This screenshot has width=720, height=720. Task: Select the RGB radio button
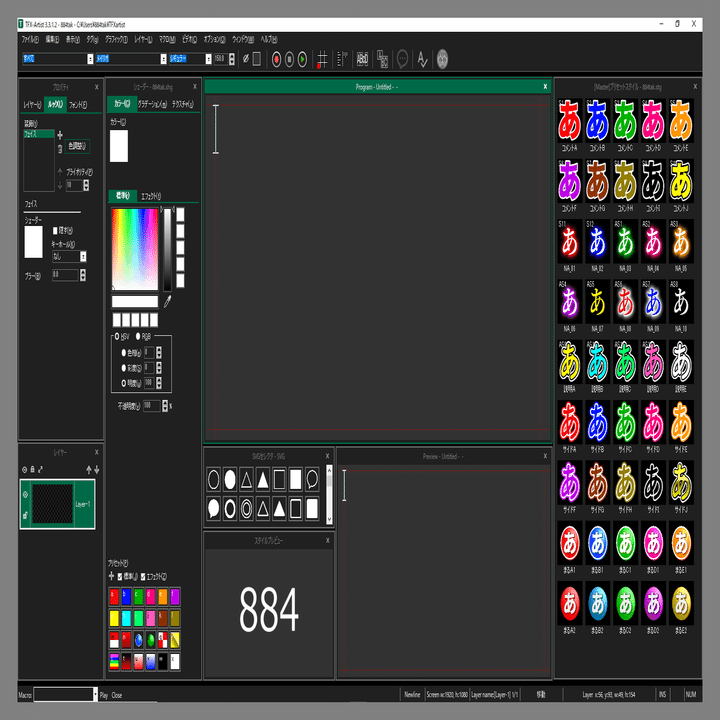point(138,337)
